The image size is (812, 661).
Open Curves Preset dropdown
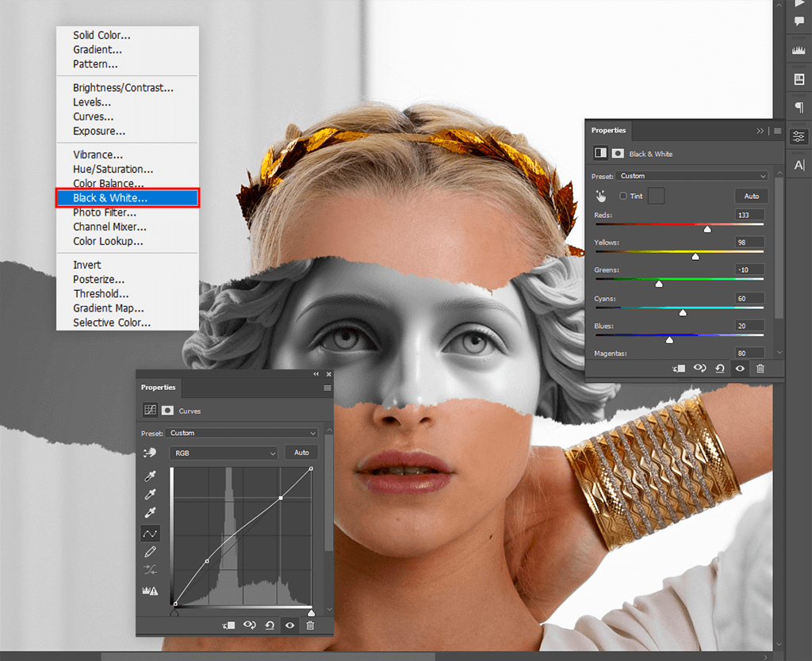[242, 433]
